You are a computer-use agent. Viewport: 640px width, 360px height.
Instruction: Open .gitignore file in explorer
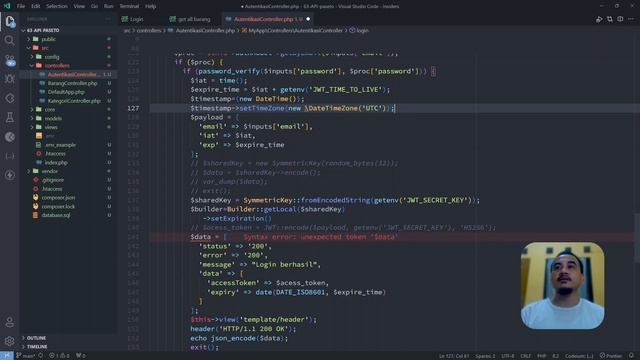pyautogui.click(x=53, y=180)
